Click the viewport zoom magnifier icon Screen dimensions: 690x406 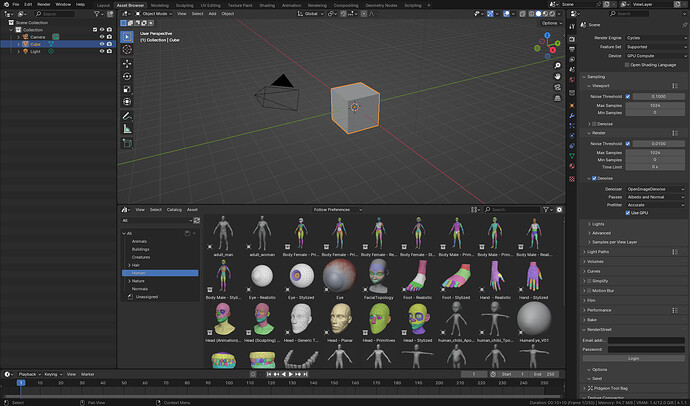pyautogui.click(x=558, y=66)
